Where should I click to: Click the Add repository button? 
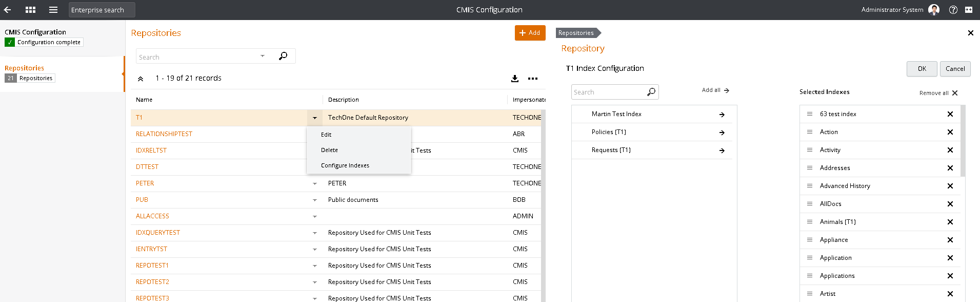530,33
